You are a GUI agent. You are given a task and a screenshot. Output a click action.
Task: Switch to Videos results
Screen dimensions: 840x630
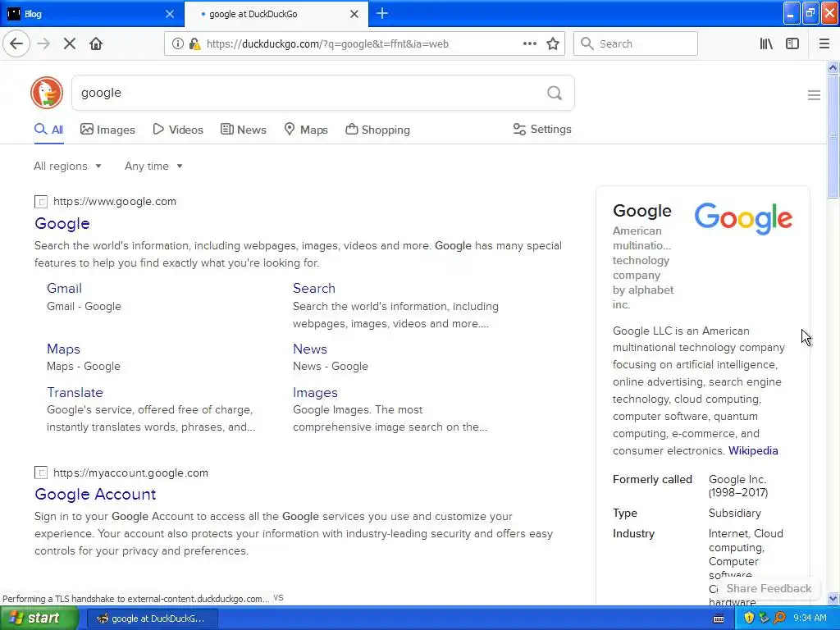point(178,129)
